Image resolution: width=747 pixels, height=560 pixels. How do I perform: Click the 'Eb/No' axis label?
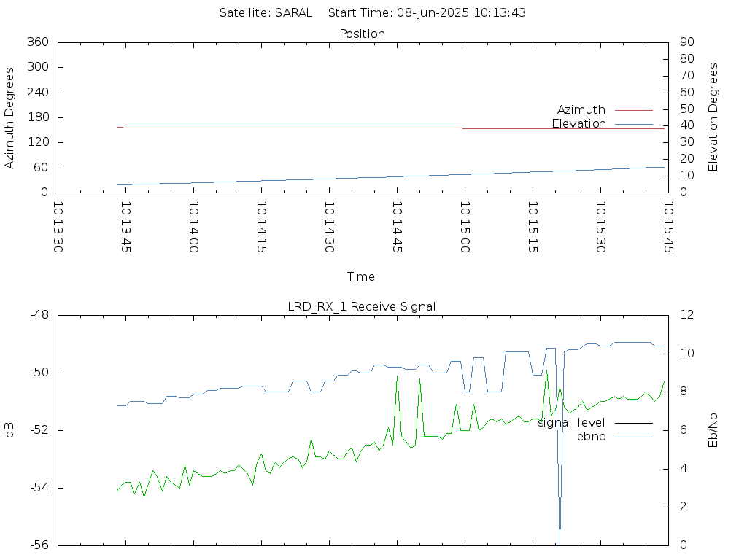[713, 430]
